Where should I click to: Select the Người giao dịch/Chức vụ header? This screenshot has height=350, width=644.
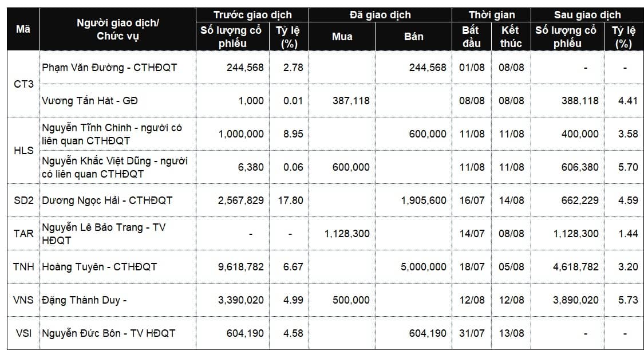[x=118, y=29]
